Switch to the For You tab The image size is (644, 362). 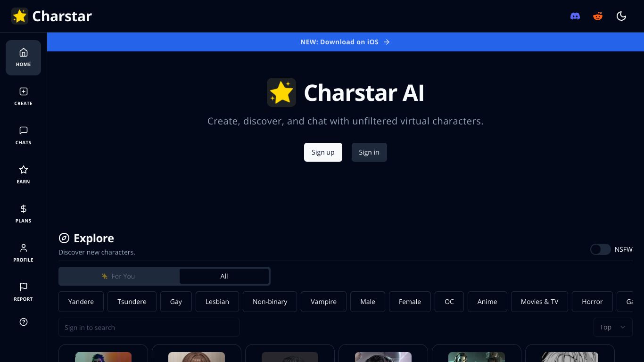pos(119,276)
